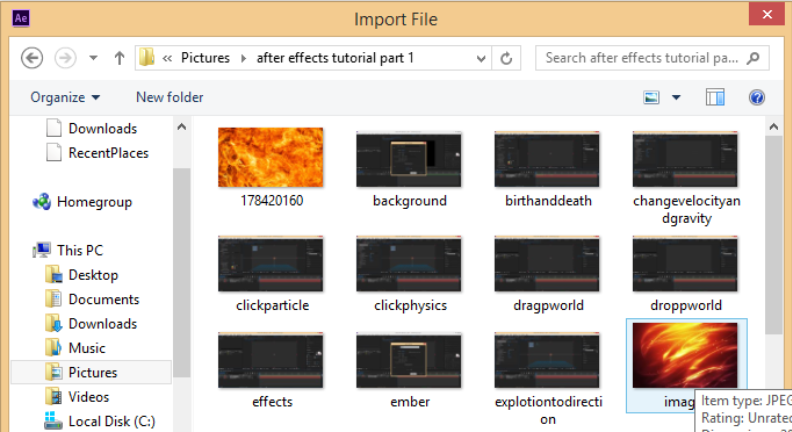Change view with the view icon button
Image resolution: width=792 pixels, height=432 pixels.
click(x=651, y=97)
